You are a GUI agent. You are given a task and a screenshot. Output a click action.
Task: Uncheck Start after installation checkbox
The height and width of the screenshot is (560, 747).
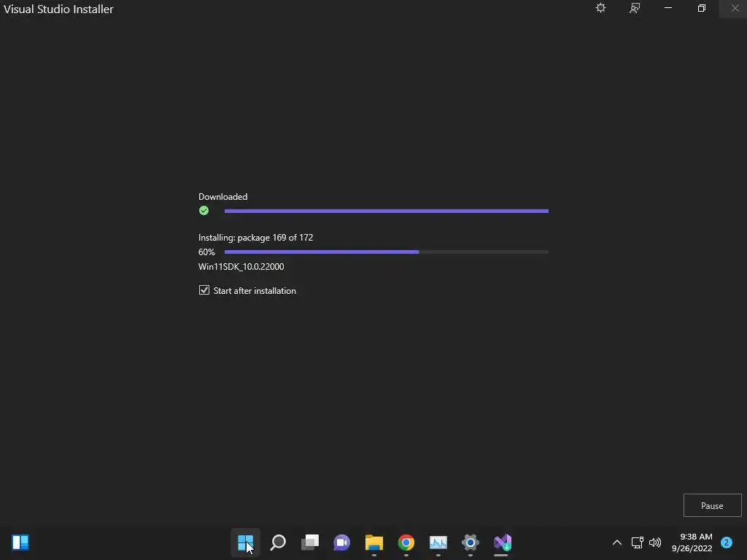204,290
